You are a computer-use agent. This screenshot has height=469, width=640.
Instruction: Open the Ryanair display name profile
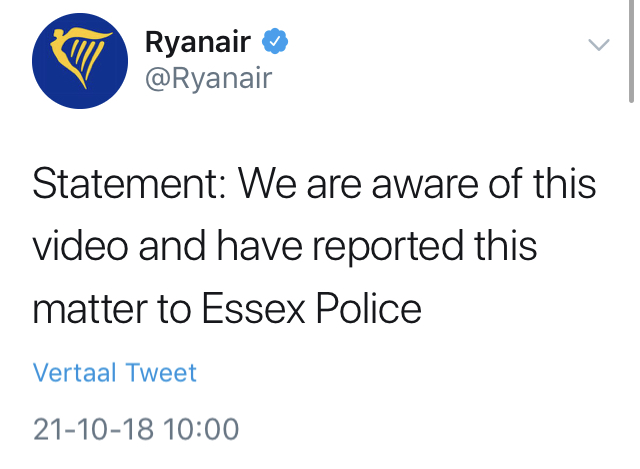[x=198, y=42]
